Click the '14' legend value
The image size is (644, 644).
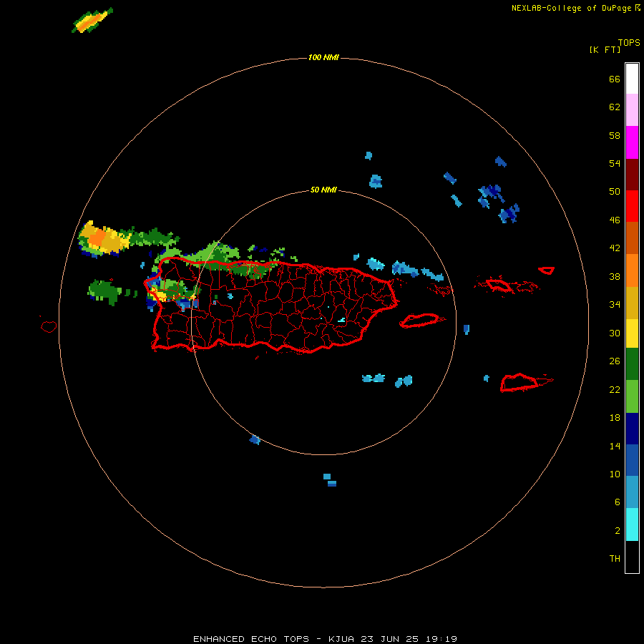[615, 446]
